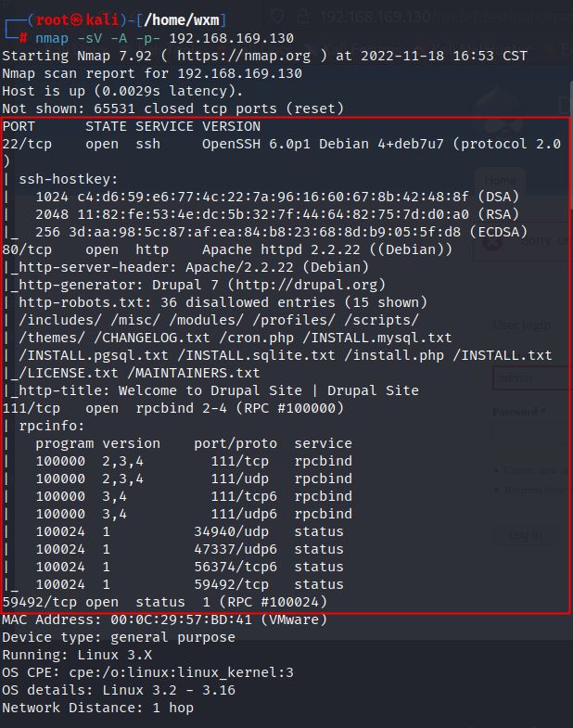Image resolution: width=573 pixels, height=728 pixels.
Task: Click the browser address bar URL text
Action: coord(446,18)
